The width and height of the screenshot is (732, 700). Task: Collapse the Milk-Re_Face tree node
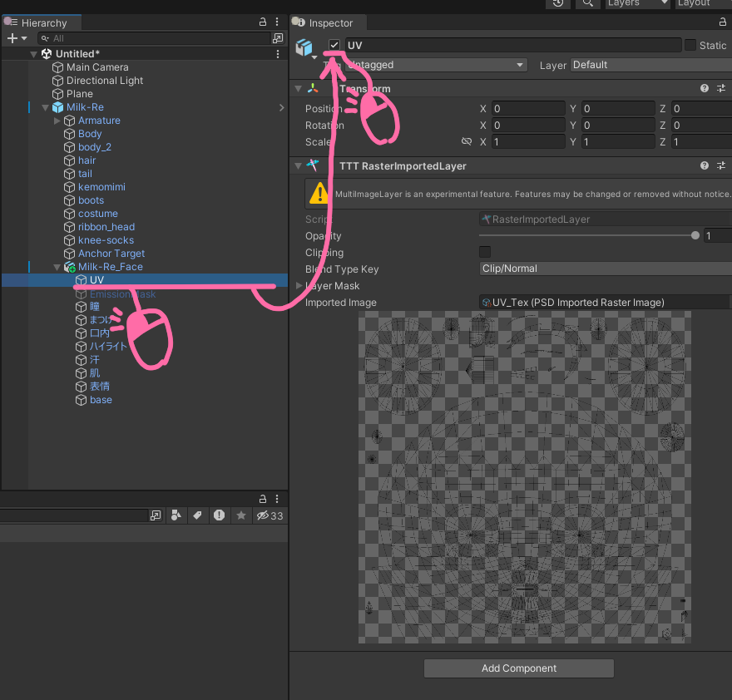click(x=57, y=267)
